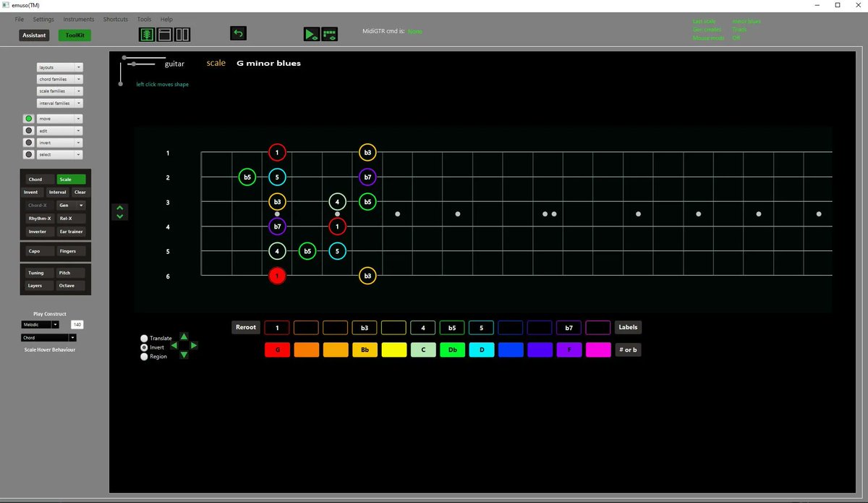Click the Assistant button
This screenshot has width=868, height=503.
(x=34, y=35)
